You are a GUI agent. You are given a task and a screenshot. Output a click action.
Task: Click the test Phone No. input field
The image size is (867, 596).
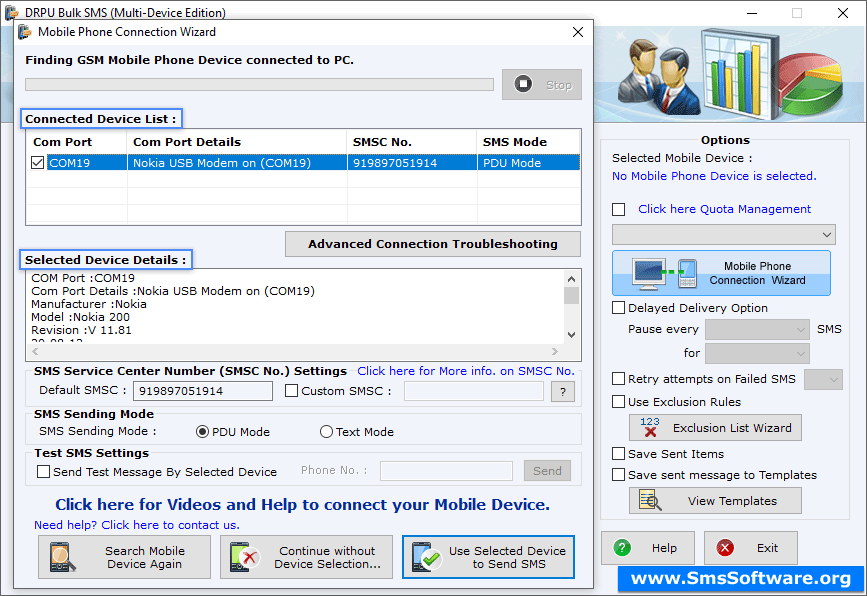tap(446, 471)
